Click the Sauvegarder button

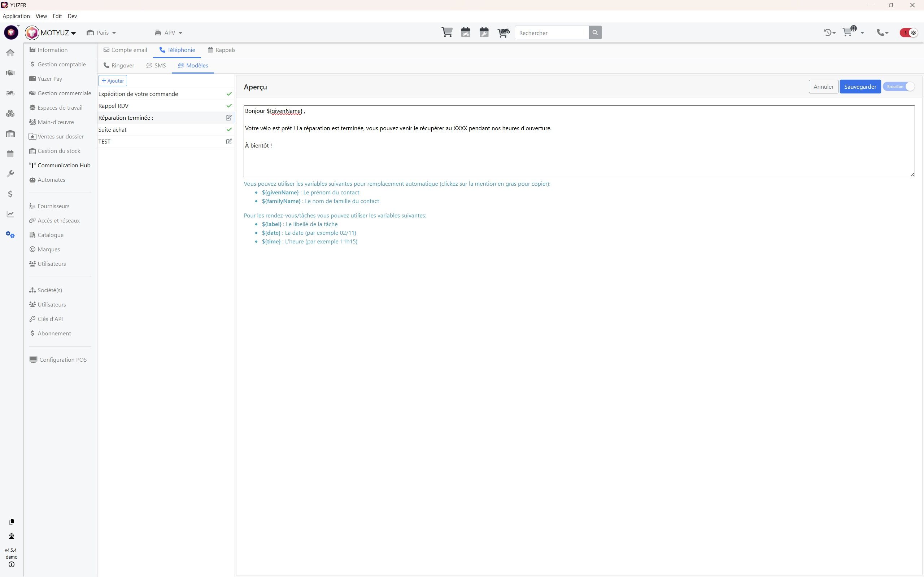(860, 87)
